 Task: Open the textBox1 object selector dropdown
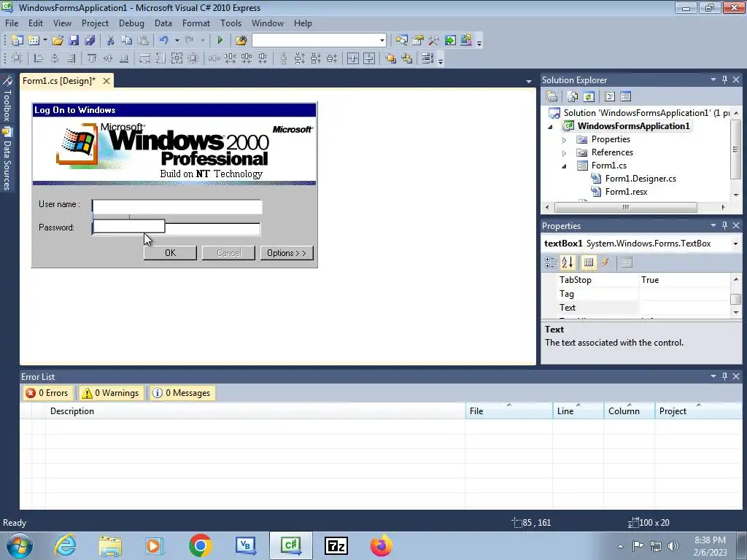coord(735,244)
